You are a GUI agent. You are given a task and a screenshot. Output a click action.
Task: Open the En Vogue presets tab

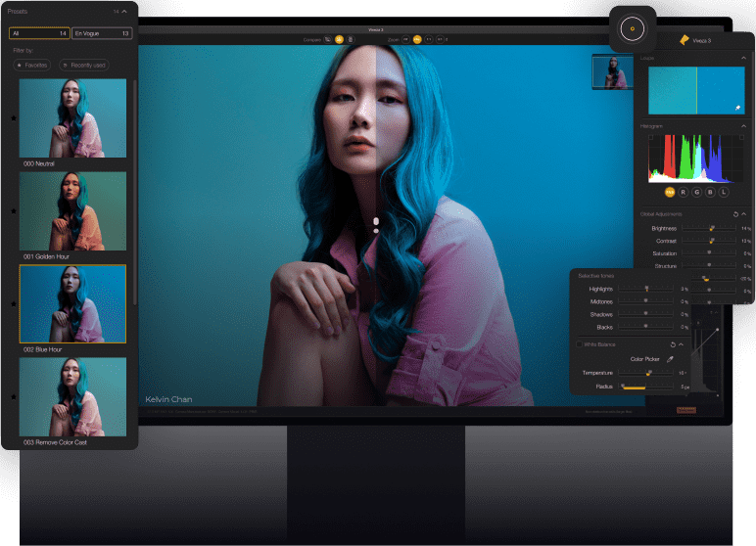(x=102, y=33)
